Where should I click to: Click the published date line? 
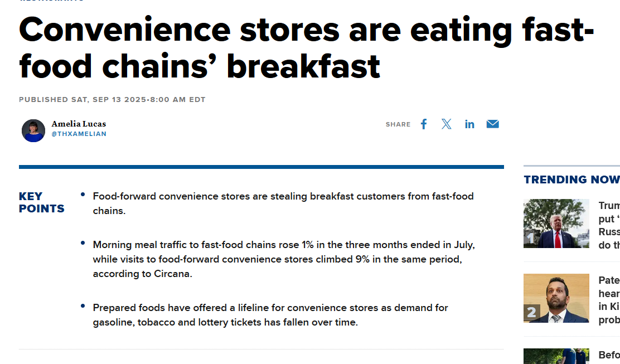click(112, 100)
